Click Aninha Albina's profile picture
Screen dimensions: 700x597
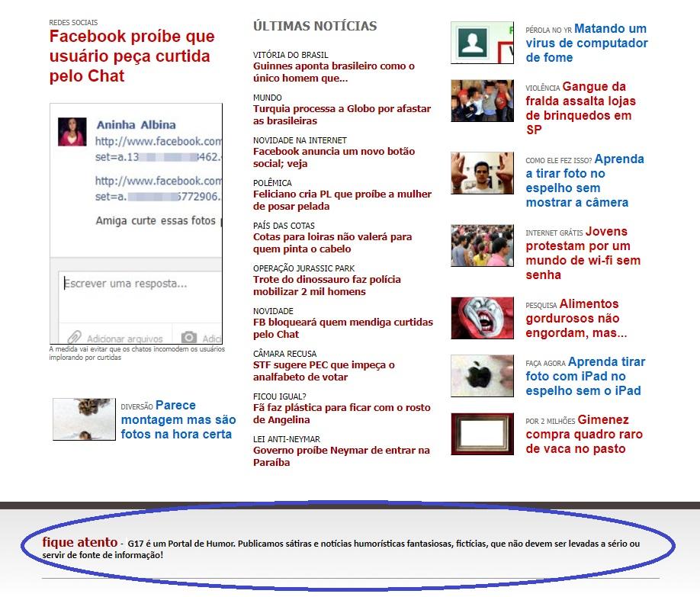(72, 132)
